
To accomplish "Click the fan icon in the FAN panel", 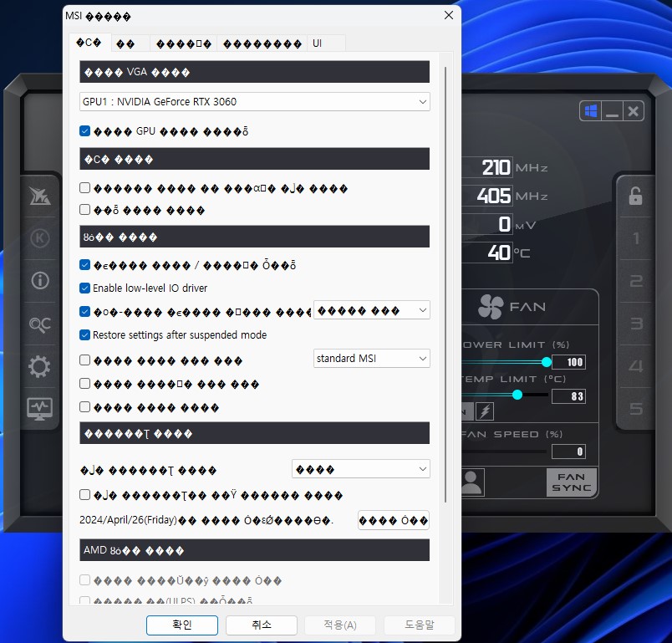I will tap(491, 307).
